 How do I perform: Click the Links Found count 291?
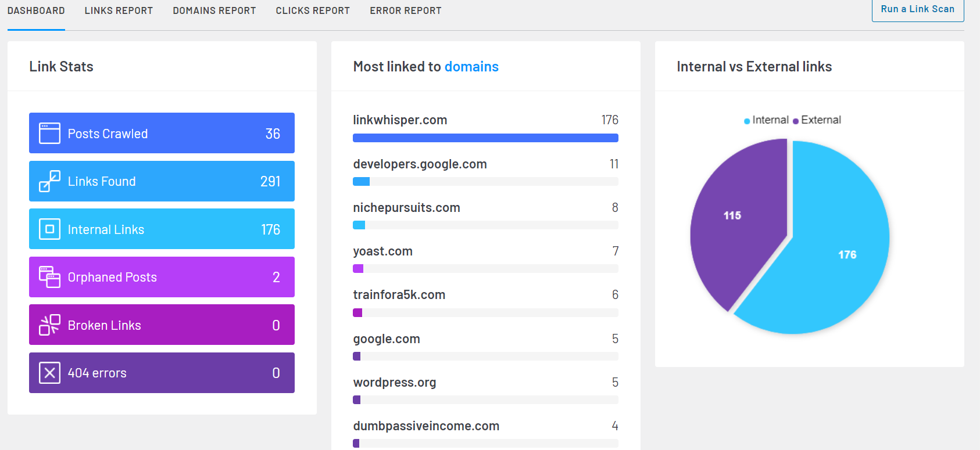click(x=270, y=181)
